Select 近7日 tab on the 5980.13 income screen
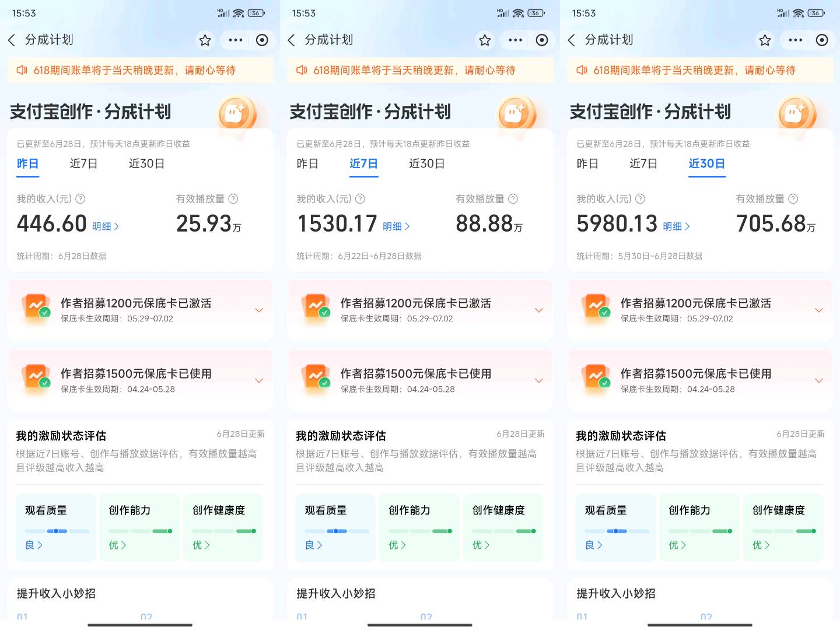Viewport: 840px width, 630px height. 643,164
